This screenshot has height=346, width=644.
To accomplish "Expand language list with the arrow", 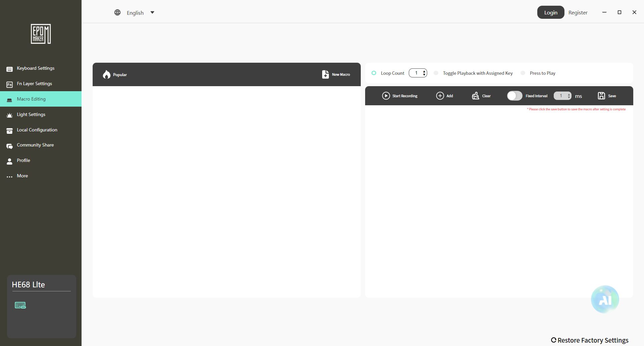I will (152, 12).
